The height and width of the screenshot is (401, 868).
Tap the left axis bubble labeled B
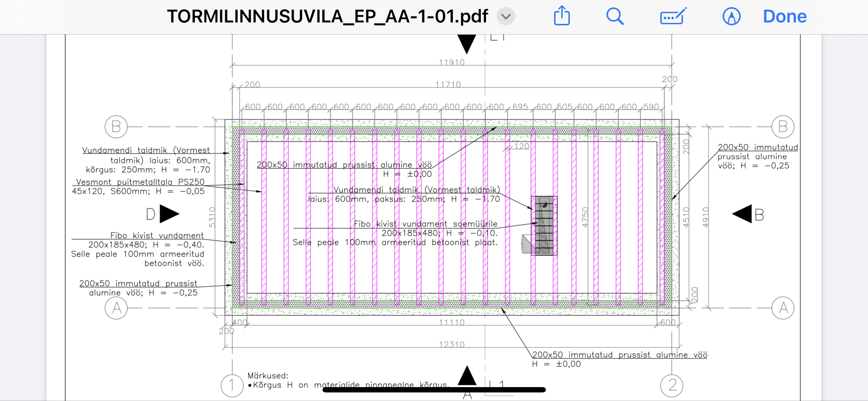pyautogui.click(x=116, y=127)
